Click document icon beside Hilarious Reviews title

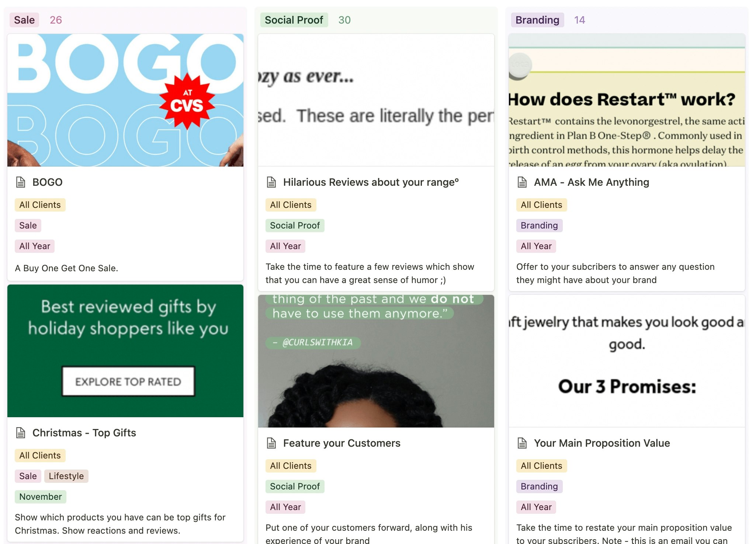271,182
